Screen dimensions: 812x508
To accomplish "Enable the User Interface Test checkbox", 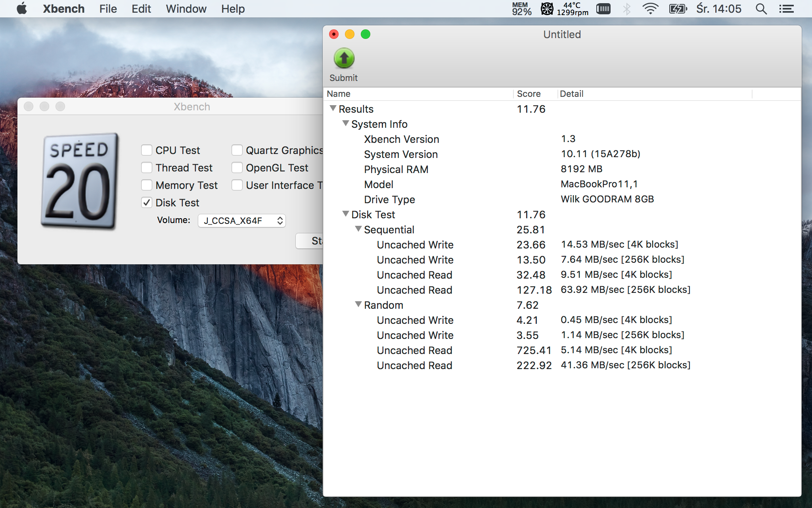I will [x=237, y=185].
